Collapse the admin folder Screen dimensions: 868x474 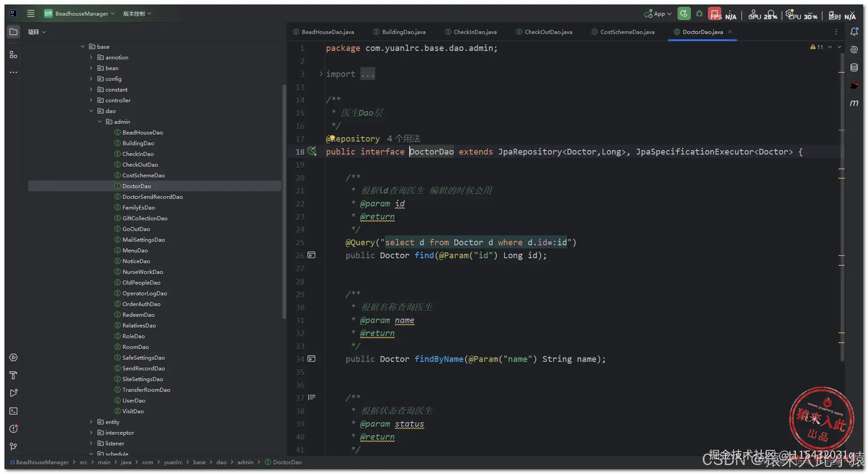coord(100,122)
